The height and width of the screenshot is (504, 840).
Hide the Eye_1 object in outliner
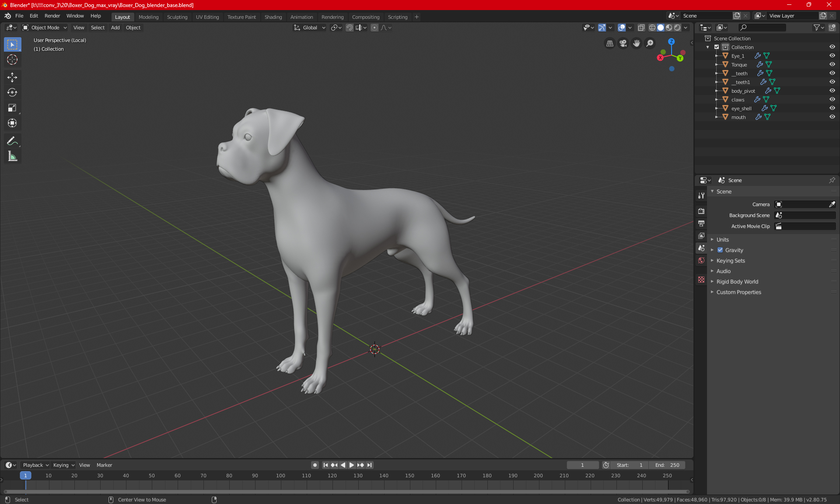832,56
